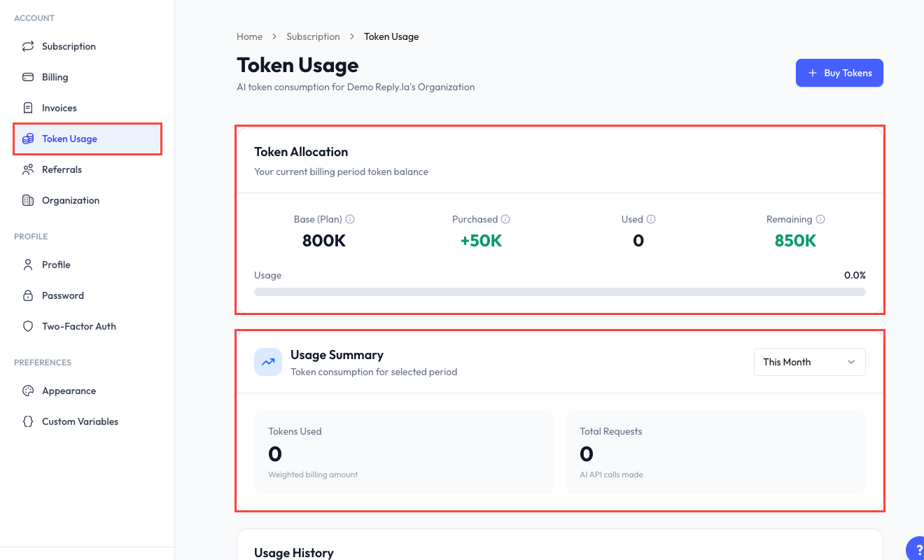924x560 pixels.
Task: Go to the Password settings
Action: point(87,295)
